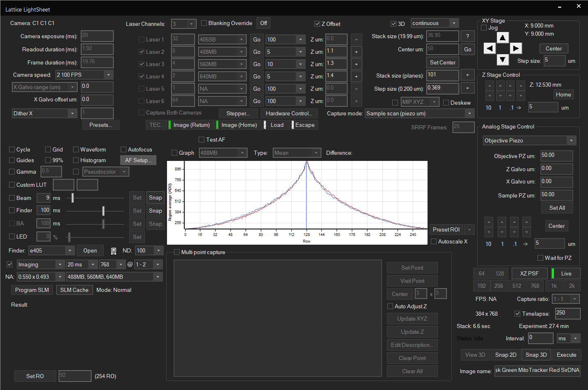588x390 pixels.
Task: Click the first up stepper in Z Stage Control
Action: pos(489,85)
